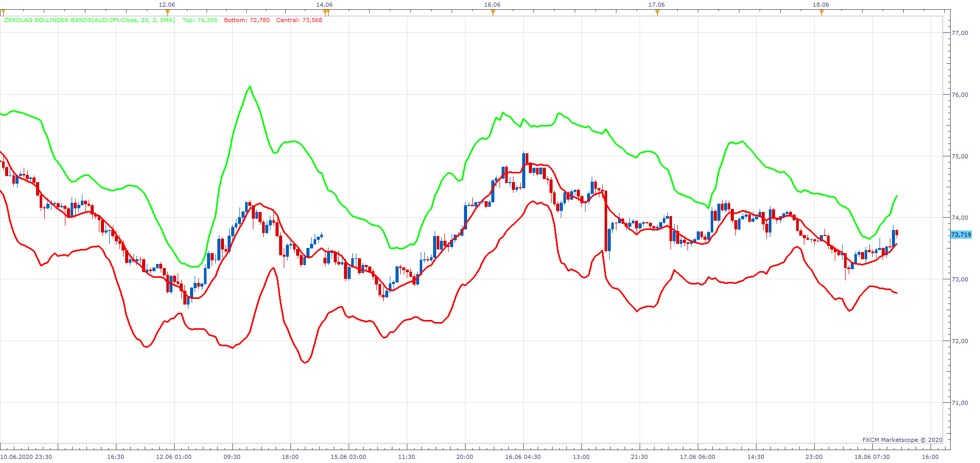Click the 11:30 time axis label
The width and height of the screenshot is (980, 463).
pyautogui.click(x=406, y=457)
